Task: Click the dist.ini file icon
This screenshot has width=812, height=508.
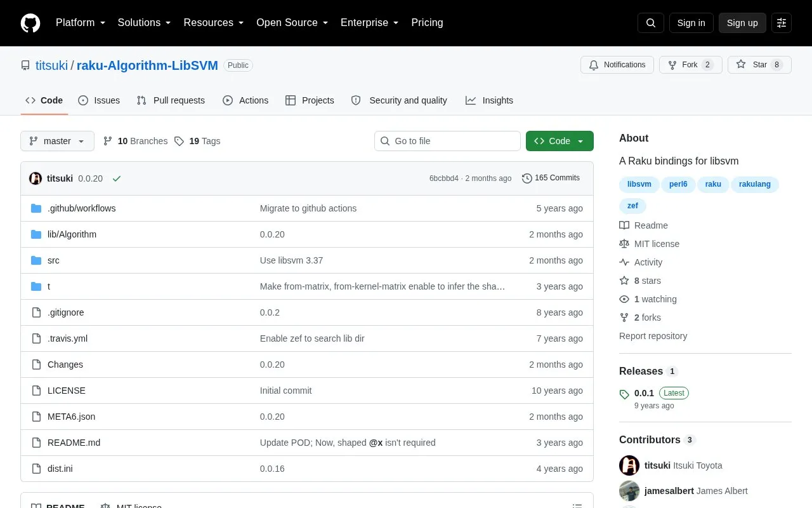Action: pos(36,469)
